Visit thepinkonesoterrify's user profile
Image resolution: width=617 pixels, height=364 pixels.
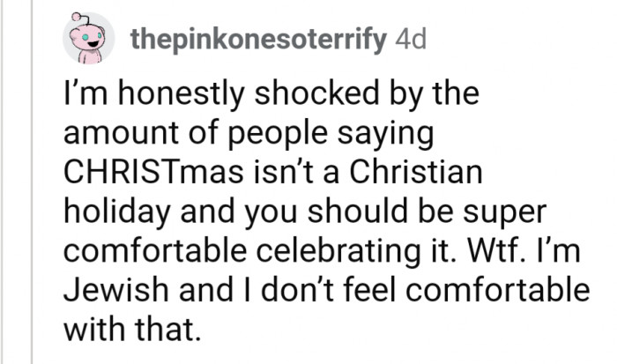258,41
